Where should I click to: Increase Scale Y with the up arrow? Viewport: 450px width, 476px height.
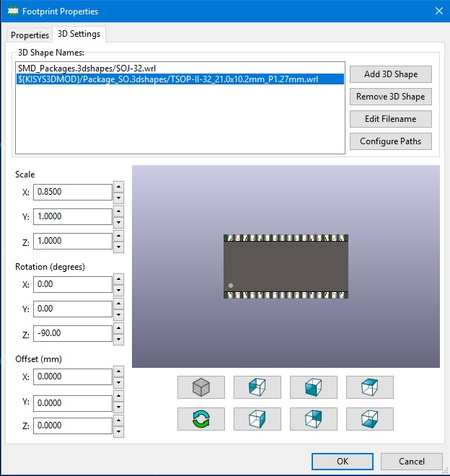(118, 211)
